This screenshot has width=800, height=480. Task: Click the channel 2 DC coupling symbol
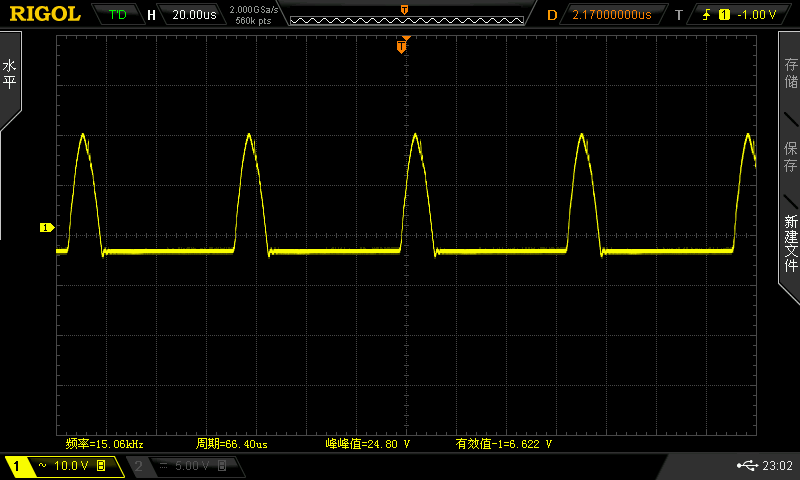pos(163,465)
